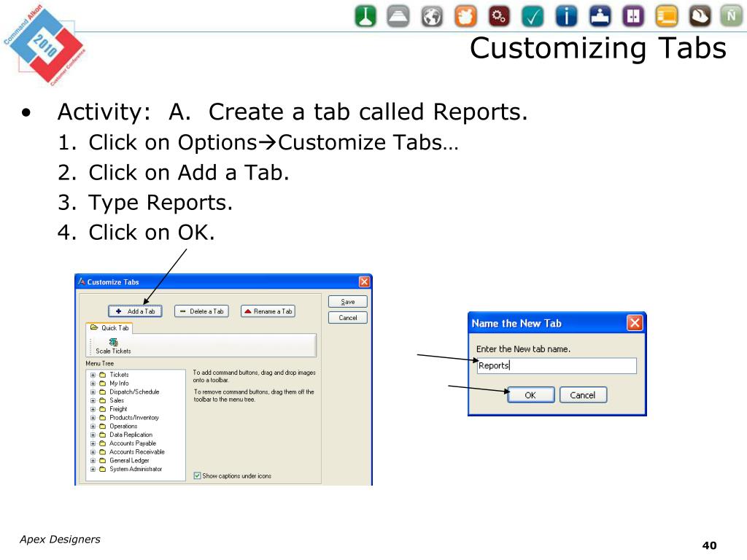Click the teal checkmark icon

click(533, 16)
